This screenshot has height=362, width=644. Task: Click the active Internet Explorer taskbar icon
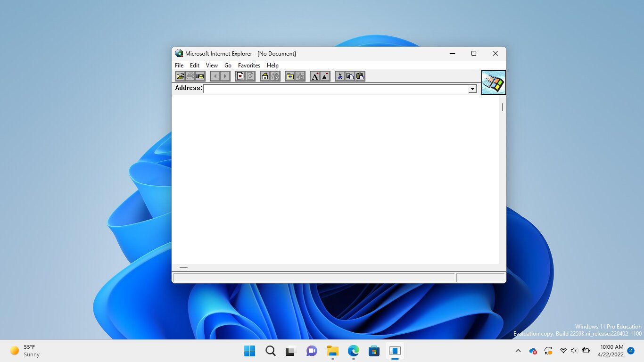click(x=395, y=351)
